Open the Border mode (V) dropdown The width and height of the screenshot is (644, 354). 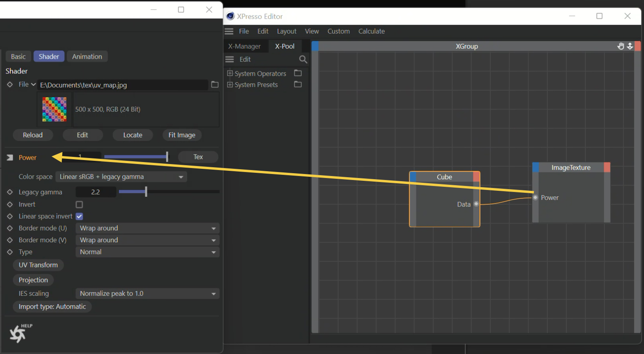pos(147,240)
